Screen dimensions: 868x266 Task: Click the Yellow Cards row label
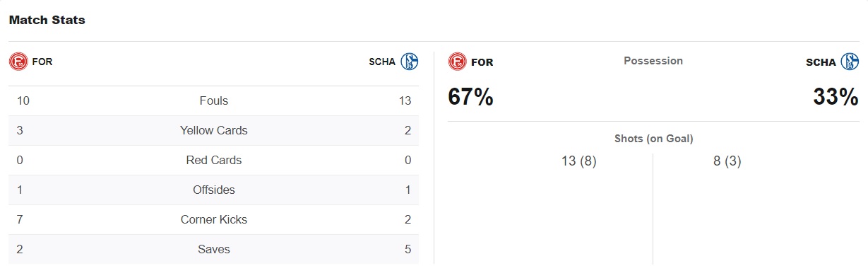pos(214,130)
